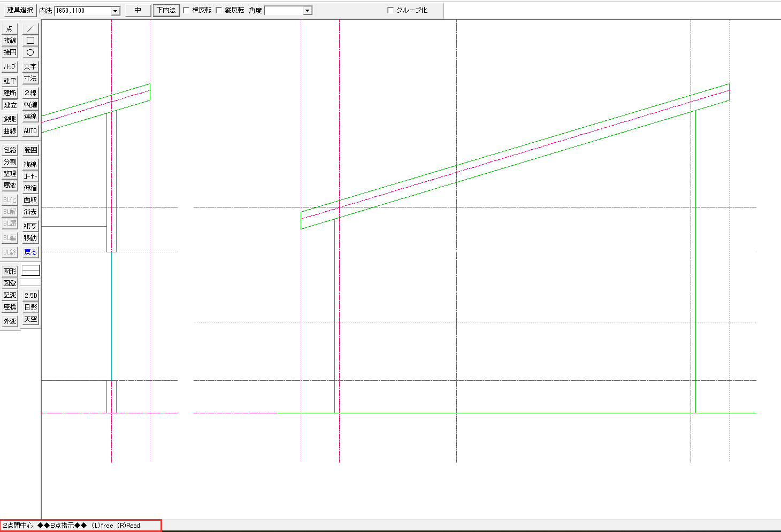Activate the 包絡 envelope tool
781x532 pixels.
click(x=10, y=150)
